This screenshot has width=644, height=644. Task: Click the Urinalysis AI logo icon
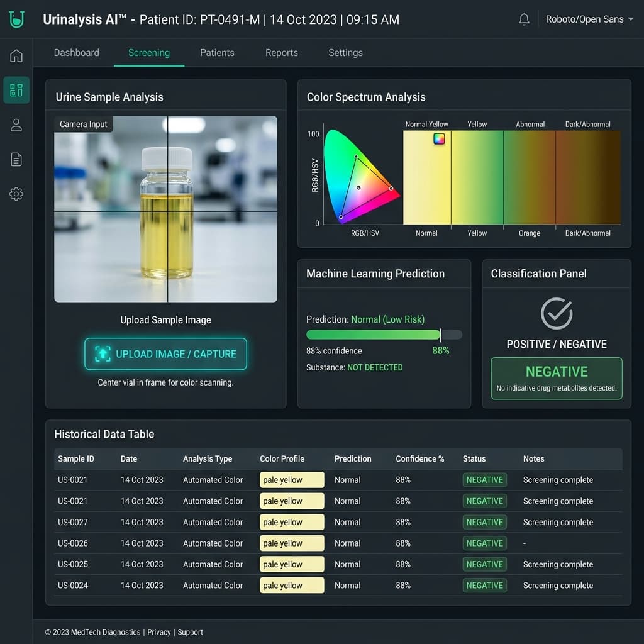tap(16, 19)
